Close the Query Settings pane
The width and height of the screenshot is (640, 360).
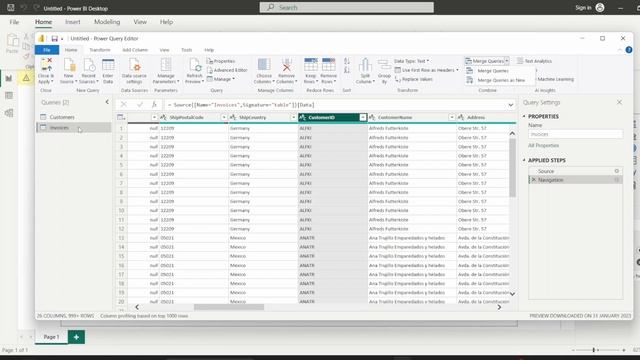(619, 102)
